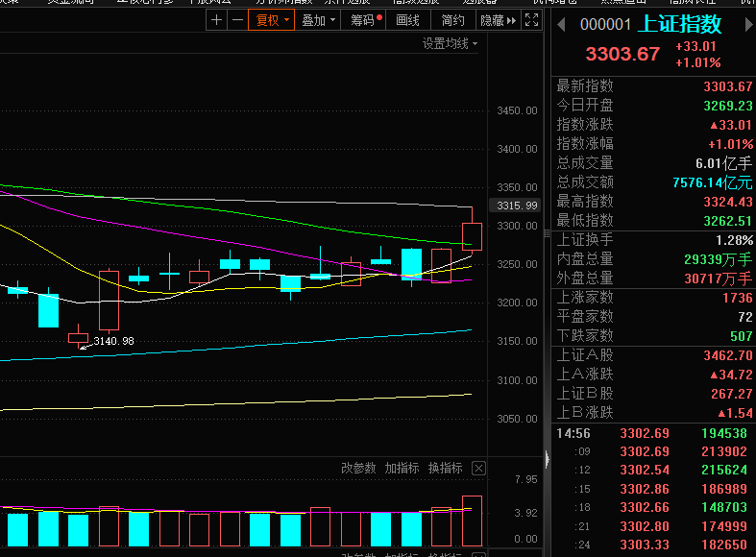The width and height of the screenshot is (756, 557).
Task: Switch to 简约 simple view
Action: (452, 20)
